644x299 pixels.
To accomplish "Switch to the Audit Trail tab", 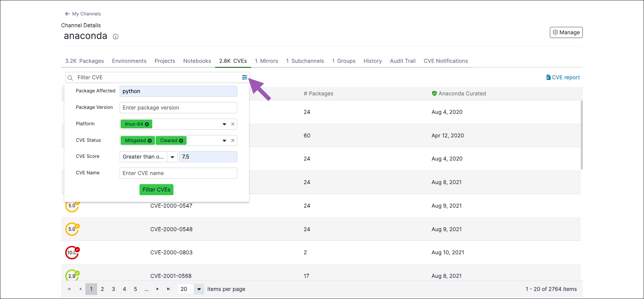I will [403, 61].
